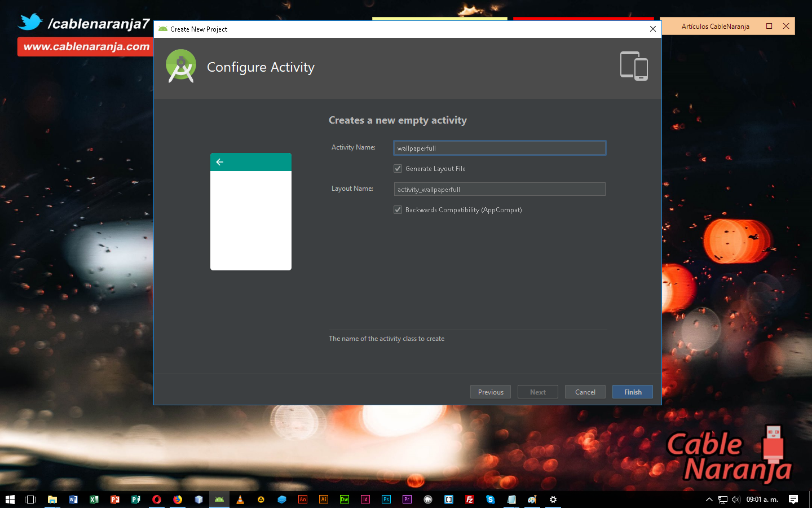Launch Microsoft Word from the taskbar
Viewport: 812px width, 508px height.
[x=73, y=500]
